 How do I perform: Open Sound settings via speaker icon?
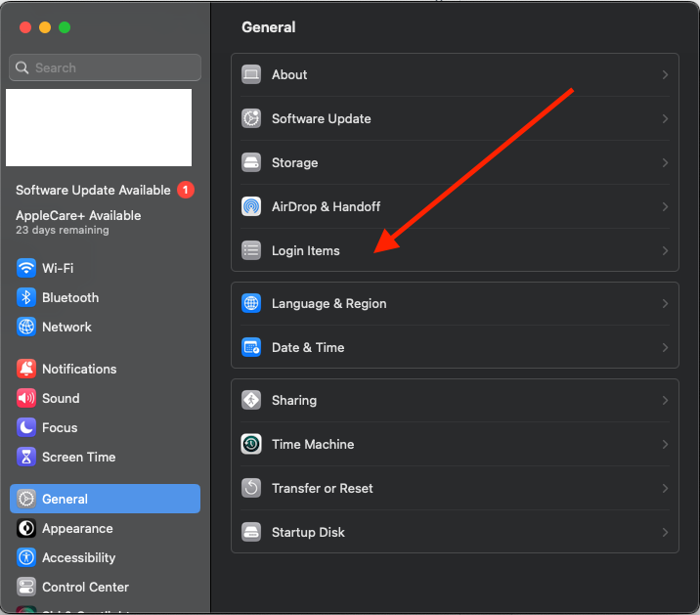(x=26, y=398)
